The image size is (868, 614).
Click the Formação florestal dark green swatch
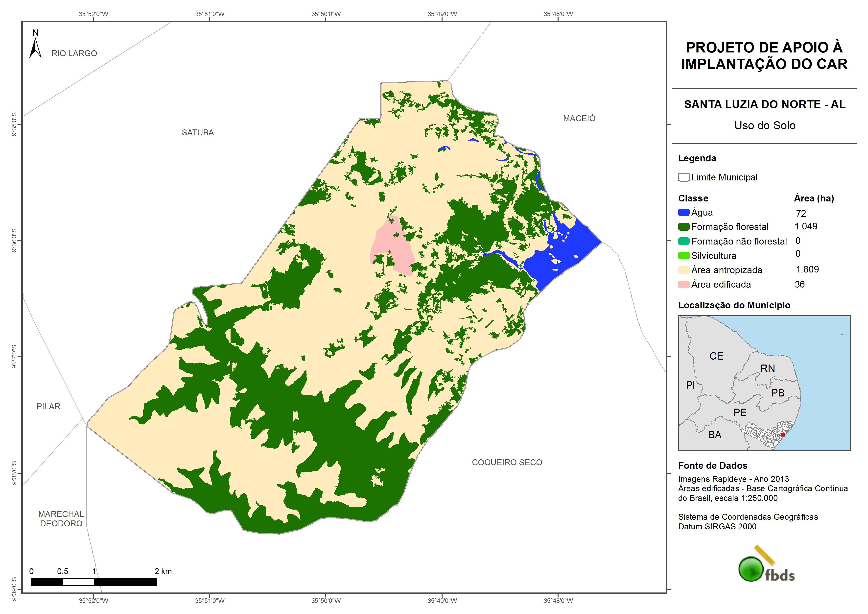point(683,227)
